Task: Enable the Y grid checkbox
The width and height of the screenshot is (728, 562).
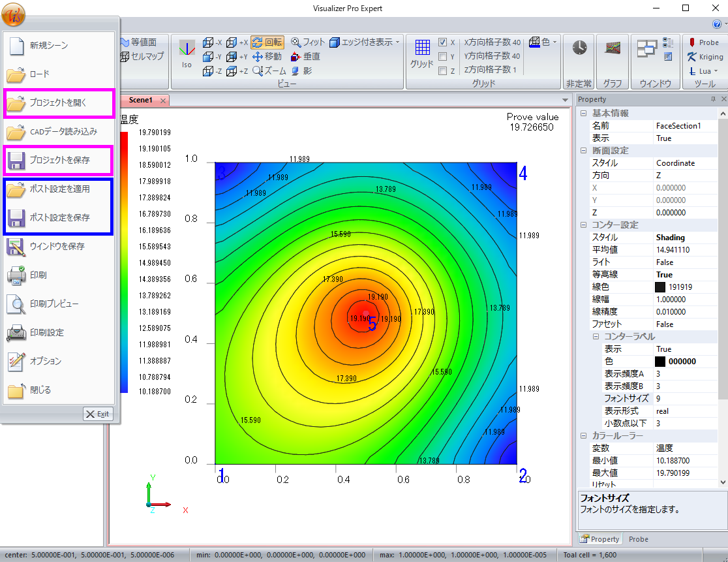Action: click(x=442, y=57)
